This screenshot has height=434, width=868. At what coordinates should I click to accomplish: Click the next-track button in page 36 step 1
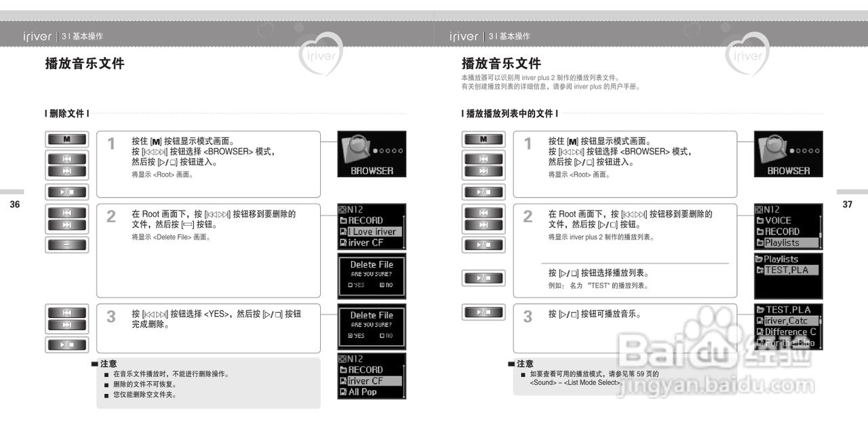click(x=66, y=171)
